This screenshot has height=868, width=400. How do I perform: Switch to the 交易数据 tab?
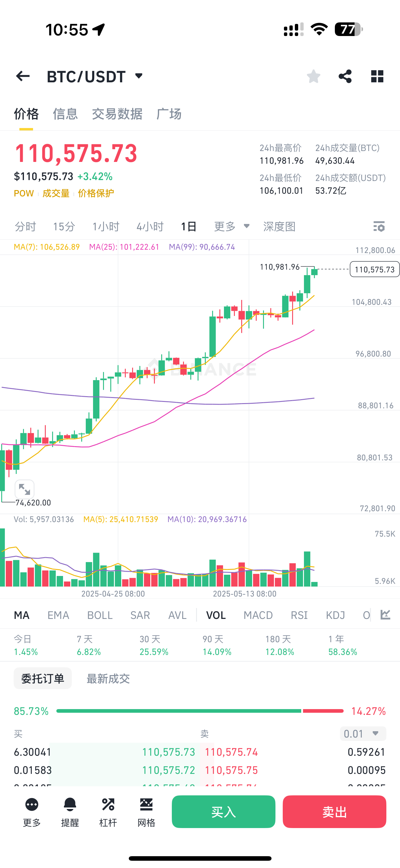pyautogui.click(x=117, y=114)
